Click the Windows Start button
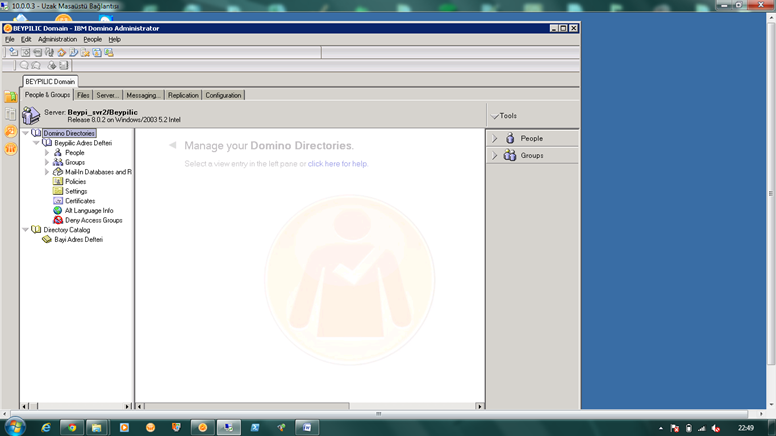 pos(15,427)
